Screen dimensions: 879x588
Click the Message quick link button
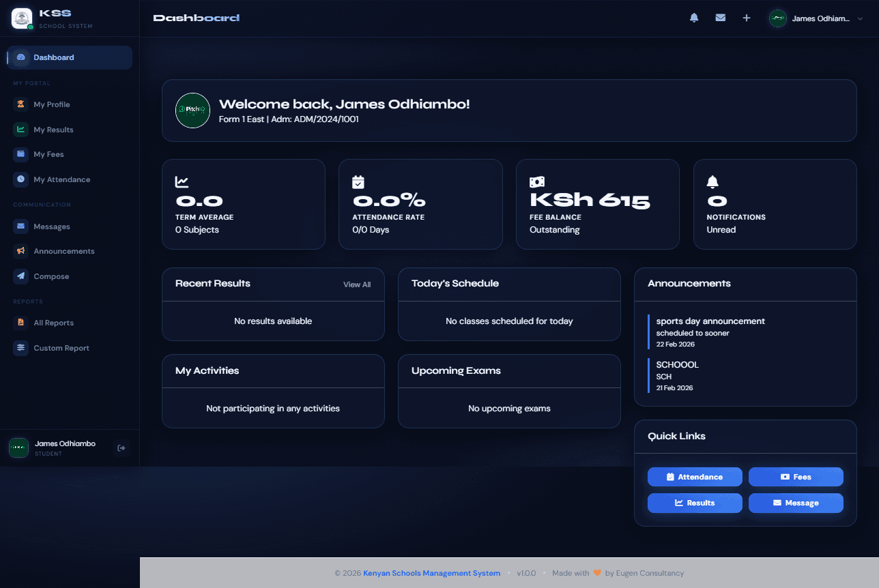coord(796,503)
